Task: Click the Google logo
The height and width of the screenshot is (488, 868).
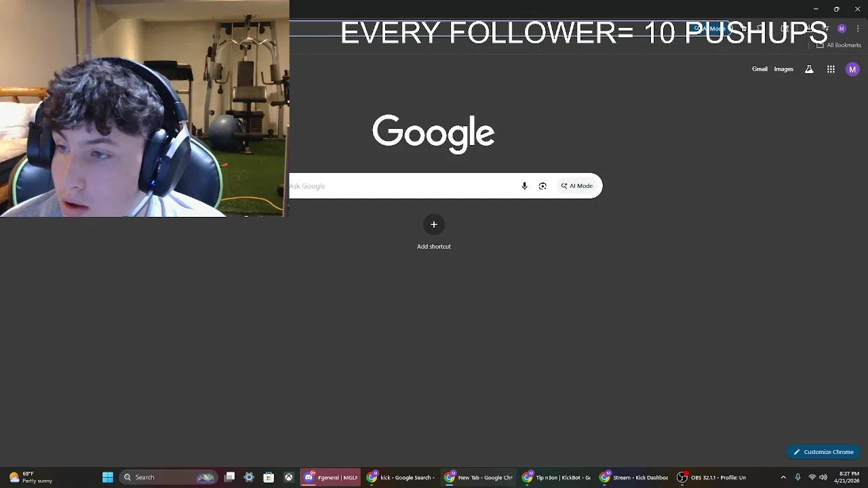Action: 433,133
